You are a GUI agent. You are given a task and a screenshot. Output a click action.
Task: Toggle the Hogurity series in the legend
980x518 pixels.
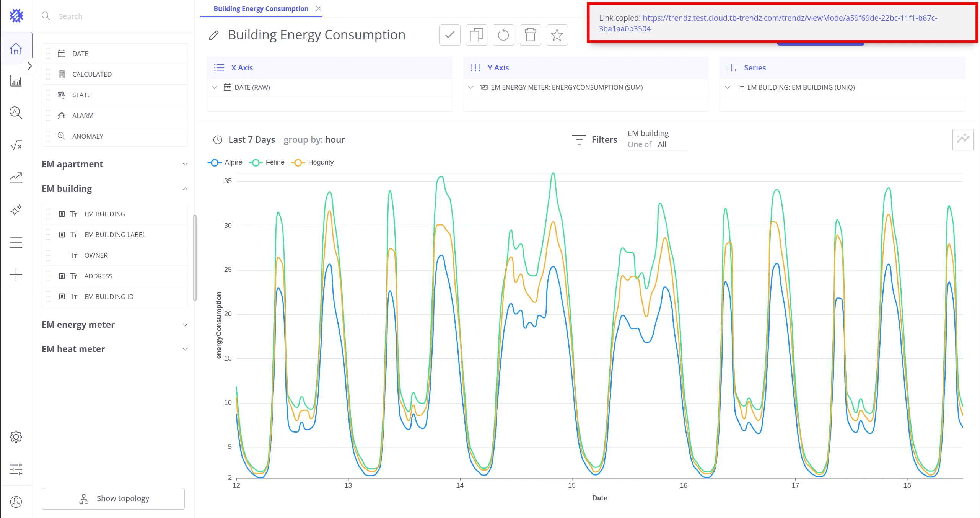point(312,162)
